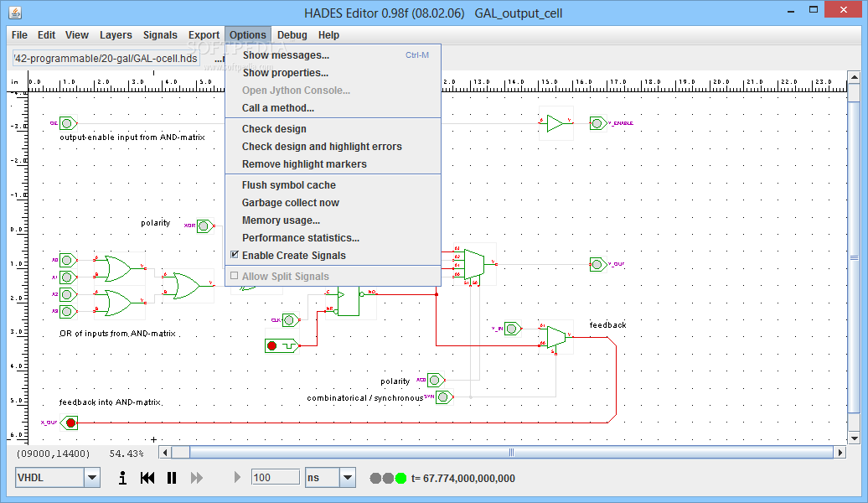This screenshot has width=868, height=503.
Task: Click the Y_ENABLE output pin
Action: (x=598, y=123)
